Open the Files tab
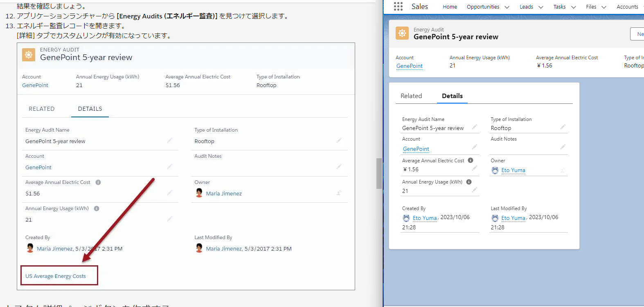The height and width of the screenshot is (307, 644). (x=591, y=7)
